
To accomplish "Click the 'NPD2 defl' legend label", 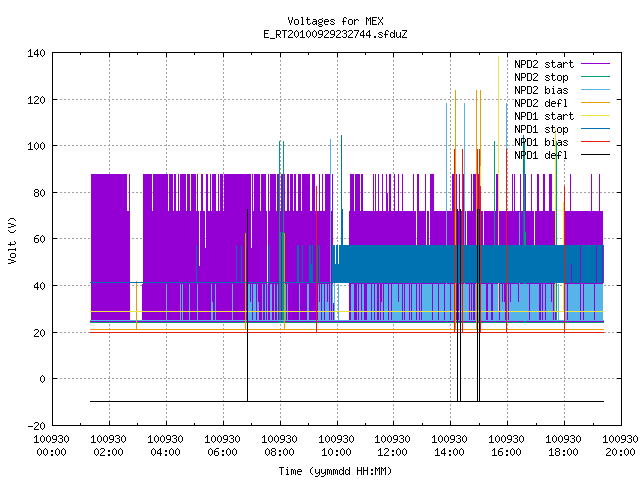I will [x=541, y=103].
